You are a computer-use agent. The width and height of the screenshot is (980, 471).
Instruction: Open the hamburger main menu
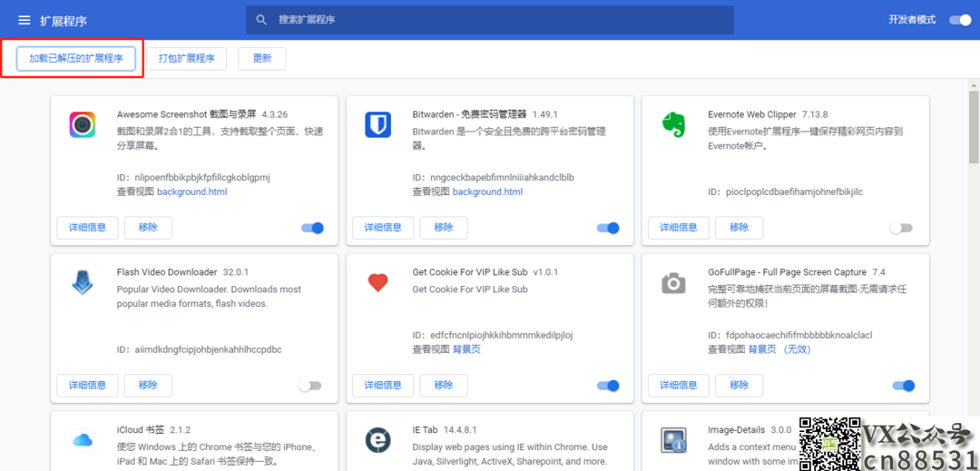[24, 21]
